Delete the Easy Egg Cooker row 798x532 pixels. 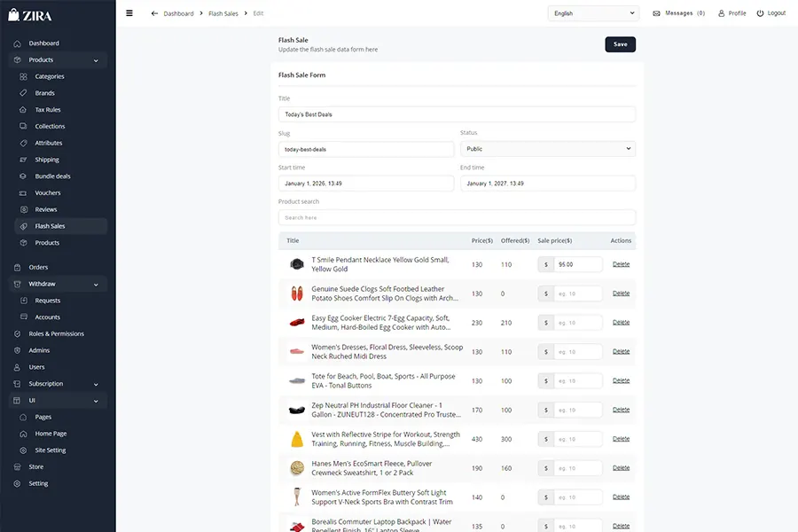[x=621, y=322]
